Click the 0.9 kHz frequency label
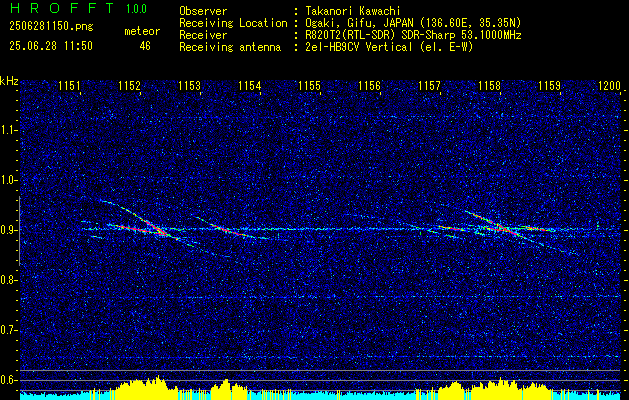629x400 pixels. [9, 230]
